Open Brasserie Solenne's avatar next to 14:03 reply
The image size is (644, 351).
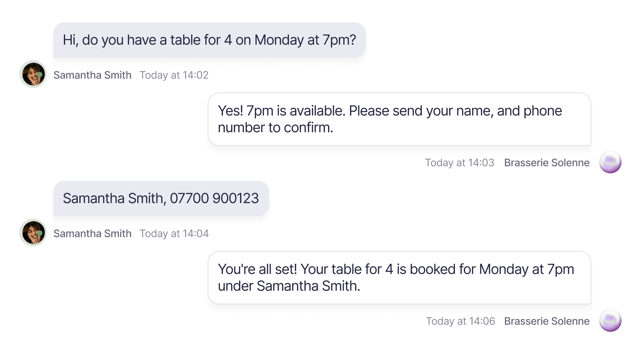pyautogui.click(x=610, y=162)
